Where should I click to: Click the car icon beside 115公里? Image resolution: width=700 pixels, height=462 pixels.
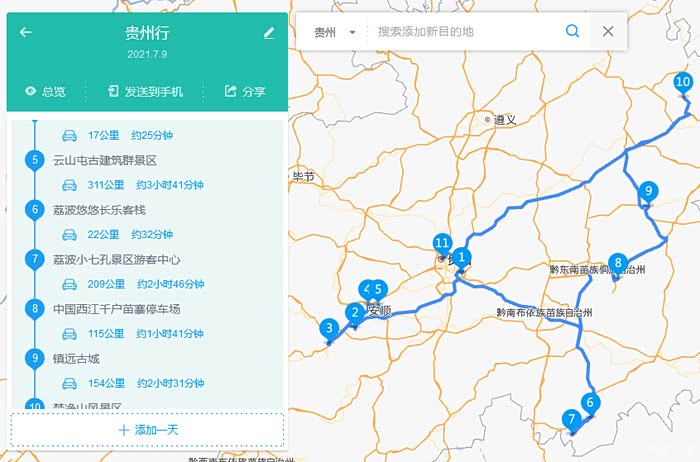(69, 333)
